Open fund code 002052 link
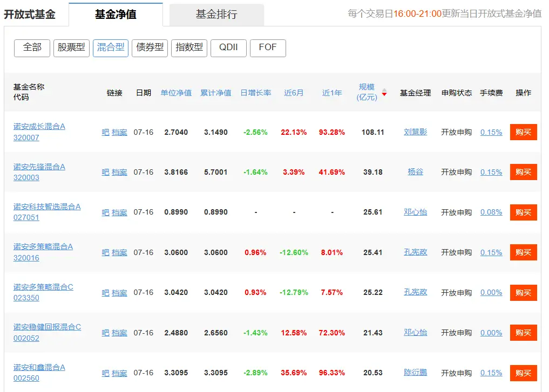549x392 pixels. 26,338
